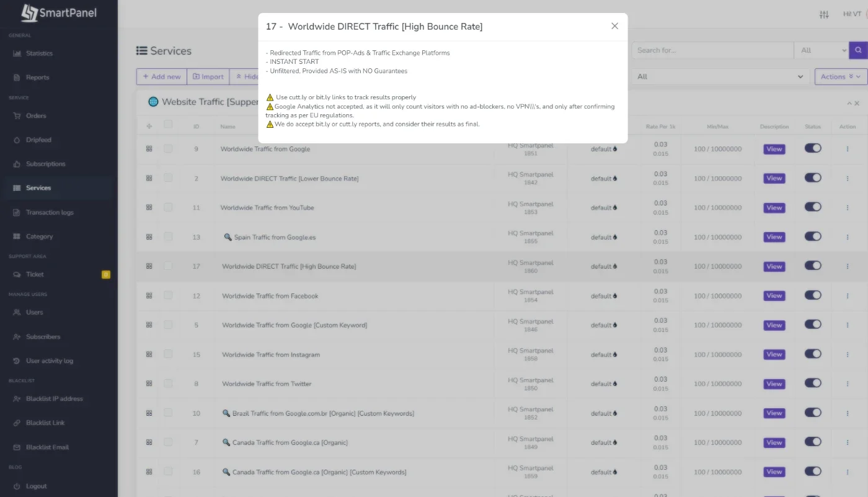Open the action menu for Worldwide Traffic from YouTube
The width and height of the screenshot is (868, 497).
[848, 208]
